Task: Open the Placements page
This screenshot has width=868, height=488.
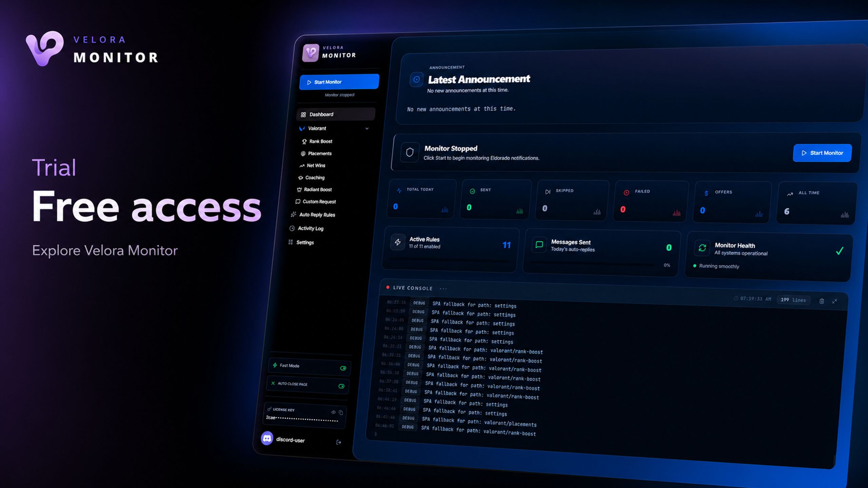Action: coord(316,154)
